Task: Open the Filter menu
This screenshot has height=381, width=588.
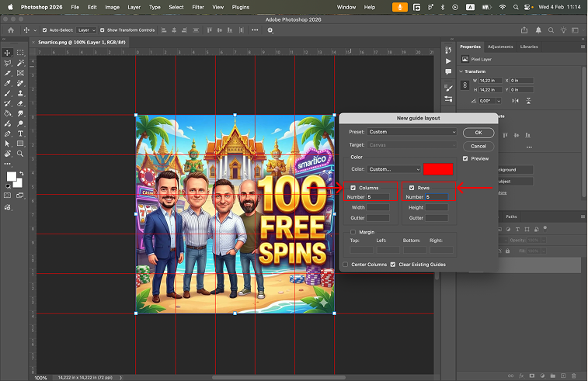Action: pyautogui.click(x=198, y=7)
